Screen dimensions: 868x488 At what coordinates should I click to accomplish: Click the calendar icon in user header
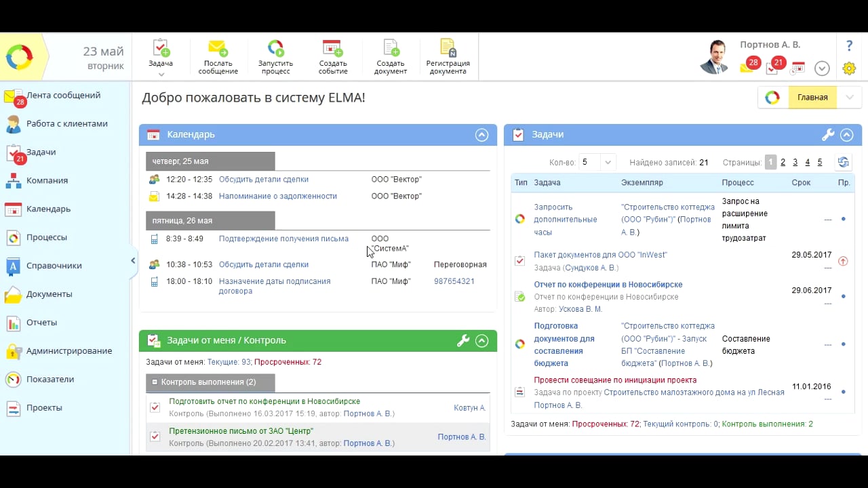click(798, 68)
